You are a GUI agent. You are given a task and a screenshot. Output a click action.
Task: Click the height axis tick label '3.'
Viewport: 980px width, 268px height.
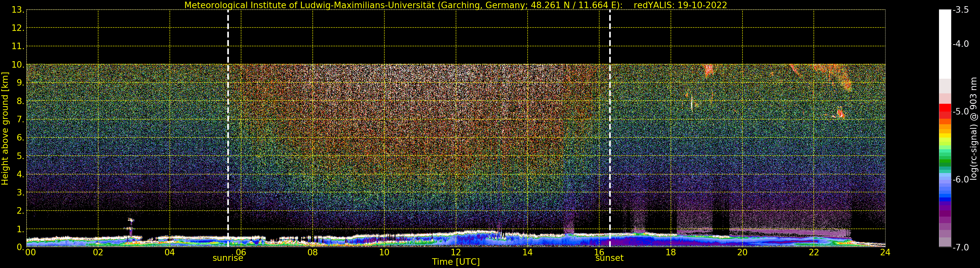pos(20,192)
